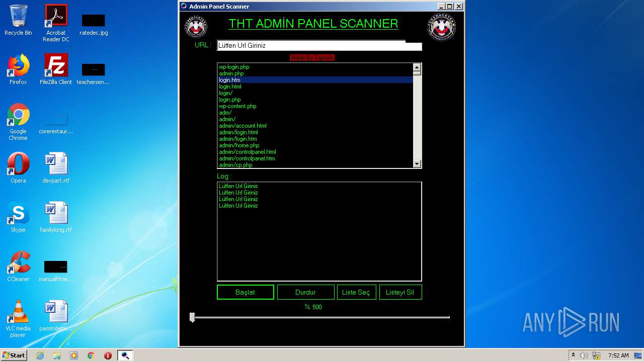The height and width of the screenshot is (362, 644).
Task: Open Windows Explorer folder in taskbar
Action: pyautogui.click(x=57, y=355)
